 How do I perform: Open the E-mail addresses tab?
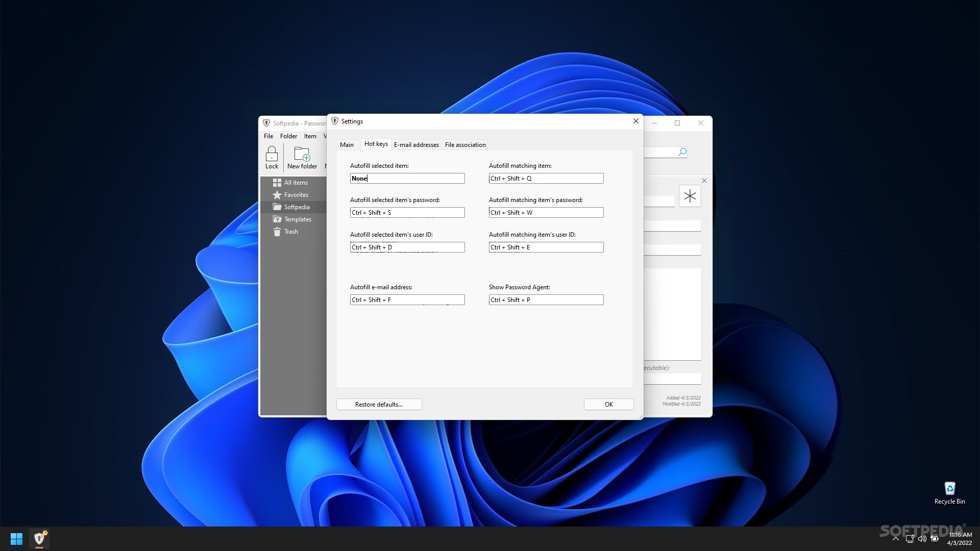click(x=416, y=145)
